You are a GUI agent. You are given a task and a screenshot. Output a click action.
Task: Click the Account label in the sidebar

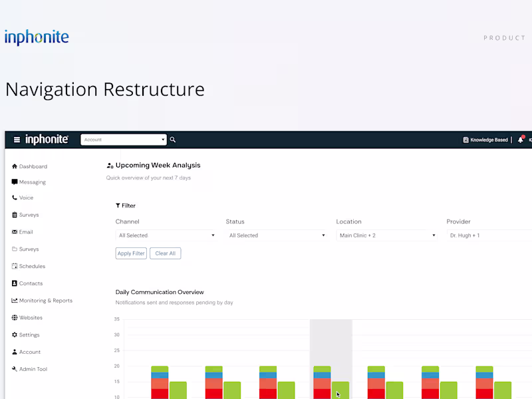coord(29,352)
